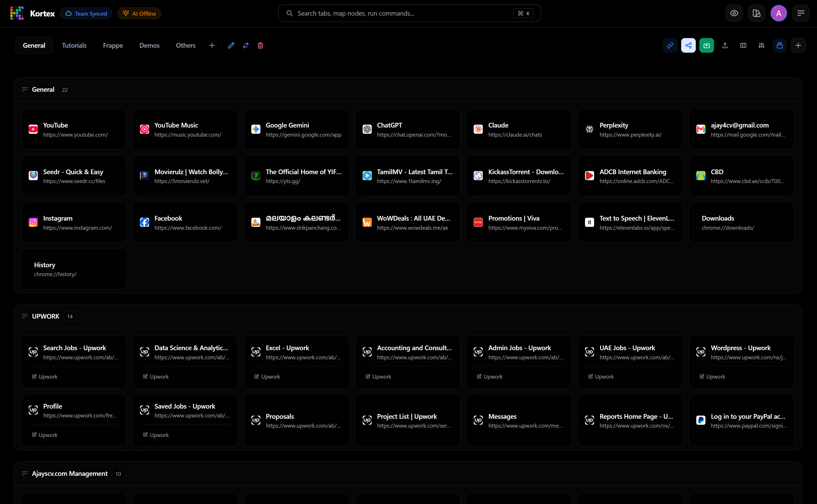Click the blue storage drawer icon
This screenshot has width=817, height=504.
click(x=780, y=45)
